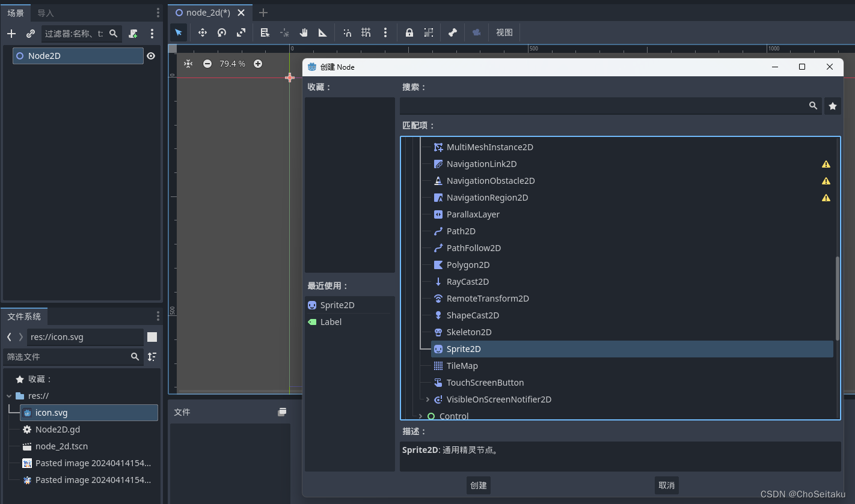Open snapping options three-dot menu
This screenshot has height=504, width=855.
[x=385, y=32]
